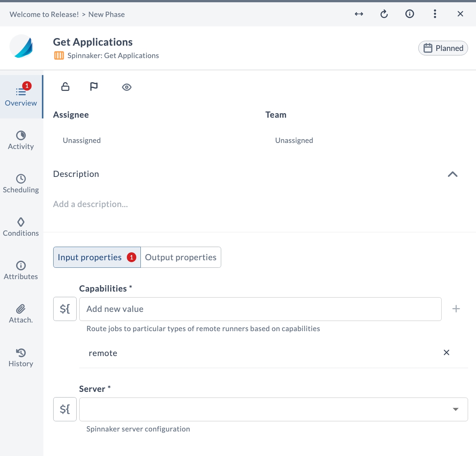This screenshot has width=476, height=456.
Task: Go to the Conditions section
Action: click(x=21, y=227)
